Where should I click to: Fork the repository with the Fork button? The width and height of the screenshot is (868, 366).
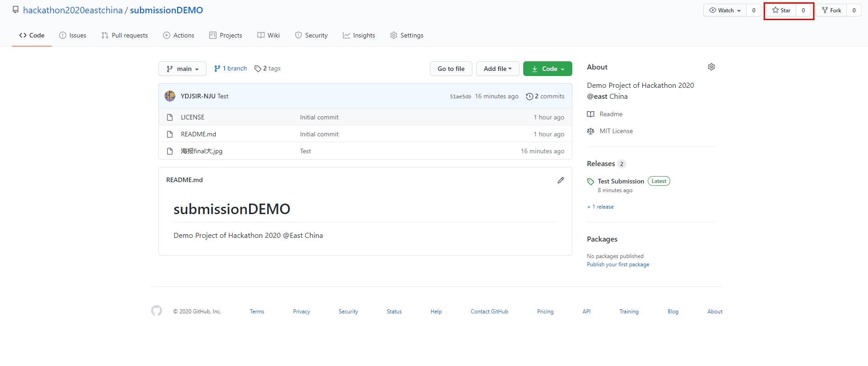click(x=831, y=11)
